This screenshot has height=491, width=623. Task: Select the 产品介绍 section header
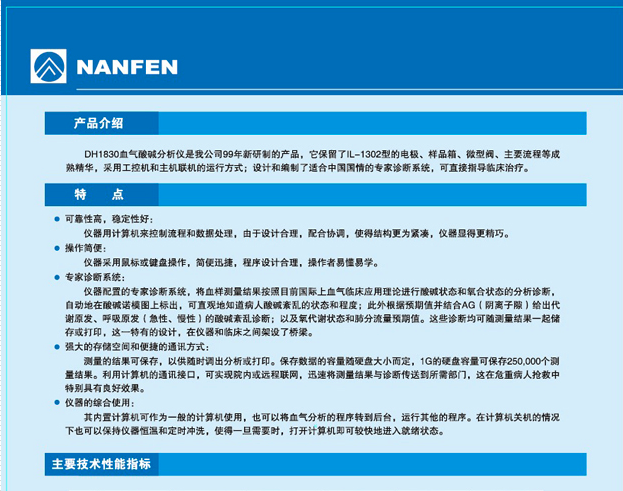coord(98,124)
